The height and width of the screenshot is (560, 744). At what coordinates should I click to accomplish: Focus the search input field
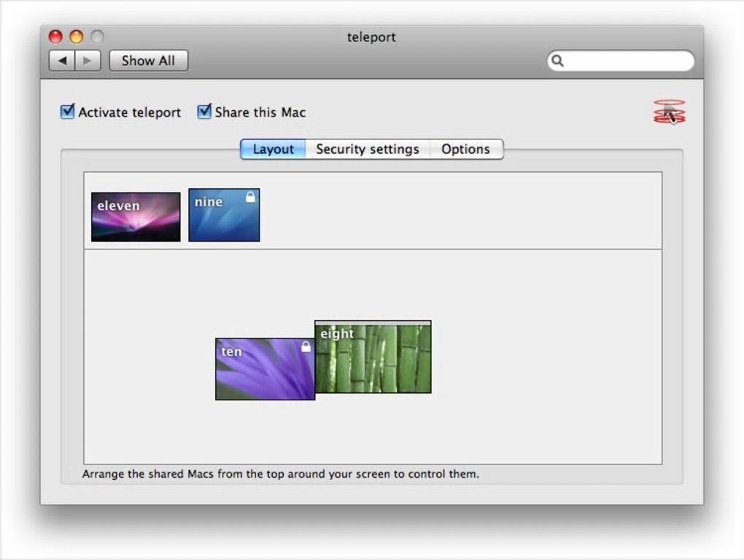[621, 61]
